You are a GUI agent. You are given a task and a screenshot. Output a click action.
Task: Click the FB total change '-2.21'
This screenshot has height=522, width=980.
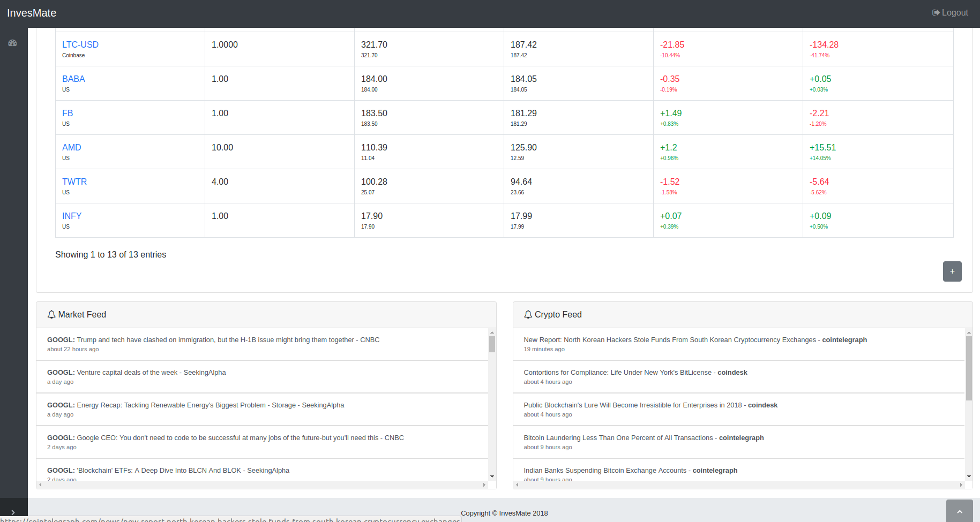819,114
